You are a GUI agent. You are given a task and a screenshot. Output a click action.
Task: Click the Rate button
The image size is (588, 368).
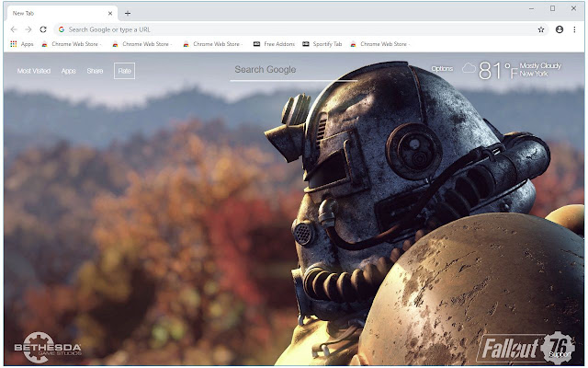point(125,71)
